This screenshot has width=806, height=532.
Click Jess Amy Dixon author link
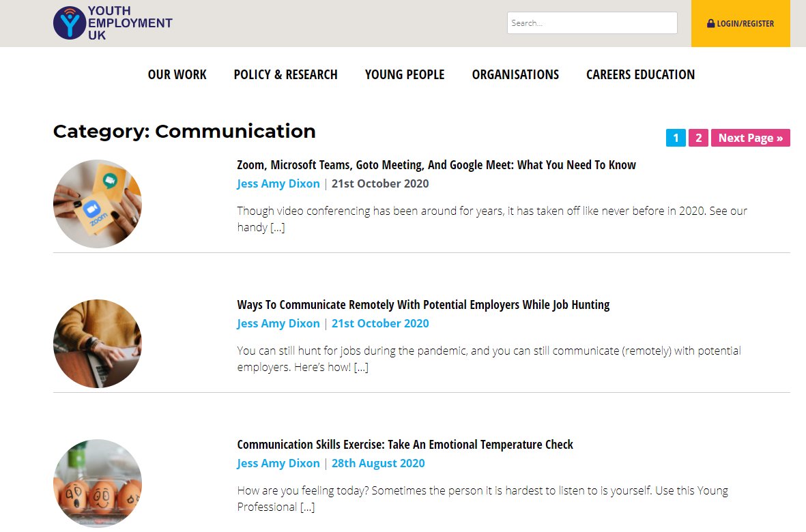click(x=278, y=183)
